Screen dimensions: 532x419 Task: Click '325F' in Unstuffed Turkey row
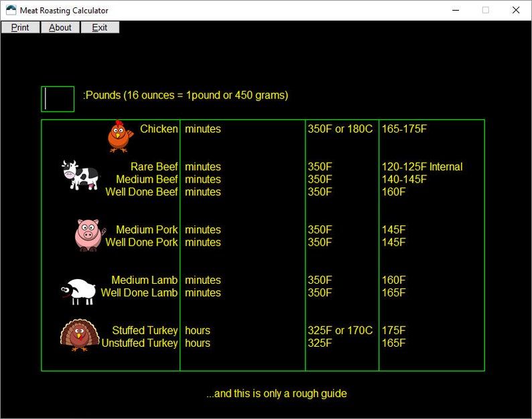pyautogui.click(x=320, y=343)
